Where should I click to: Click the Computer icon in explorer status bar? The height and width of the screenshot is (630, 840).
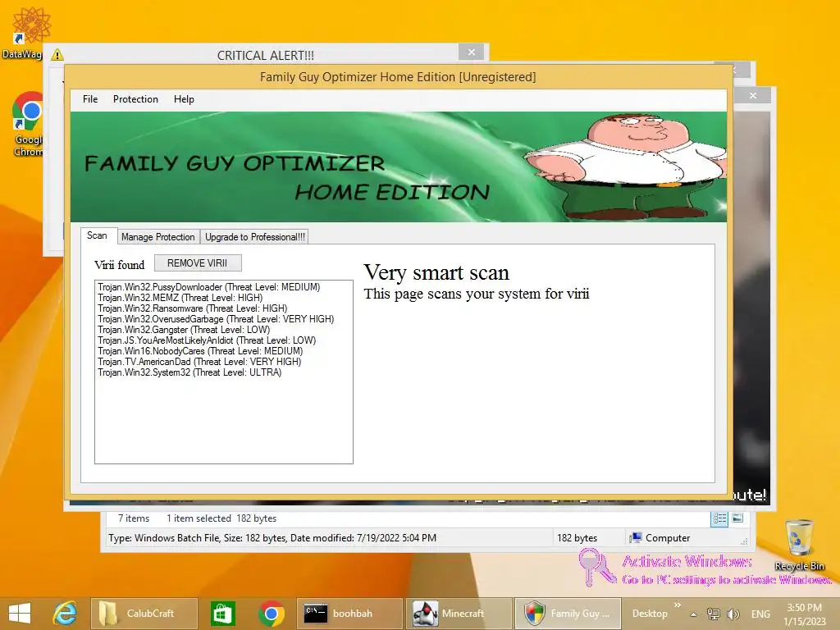pyautogui.click(x=636, y=538)
